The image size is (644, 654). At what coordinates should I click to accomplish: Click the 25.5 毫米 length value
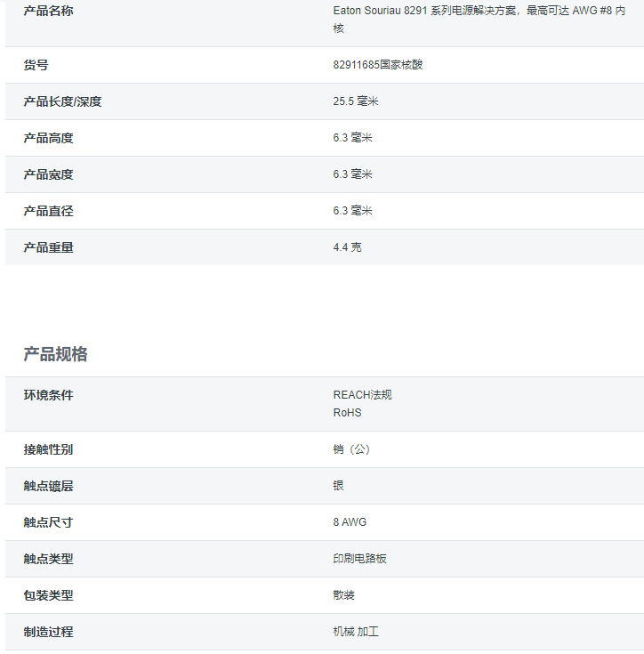pos(356,101)
